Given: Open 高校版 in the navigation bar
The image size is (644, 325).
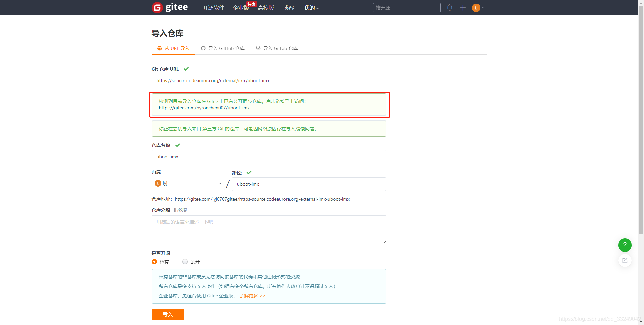Looking at the screenshot, I should 266,8.
